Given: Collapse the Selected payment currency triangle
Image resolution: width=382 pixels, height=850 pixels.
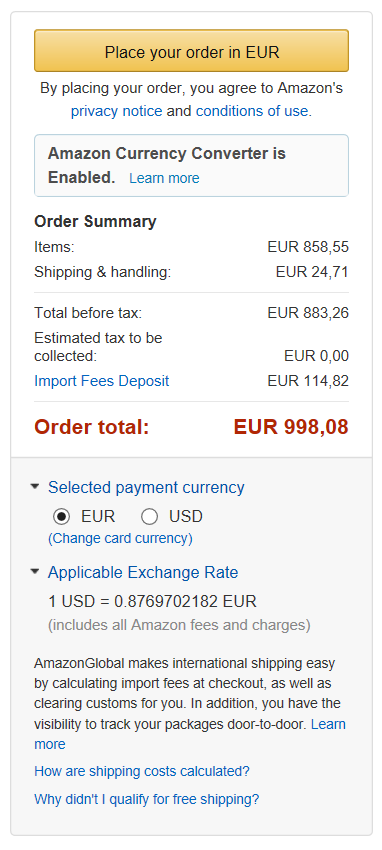Looking at the screenshot, I should click(x=35, y=487).
